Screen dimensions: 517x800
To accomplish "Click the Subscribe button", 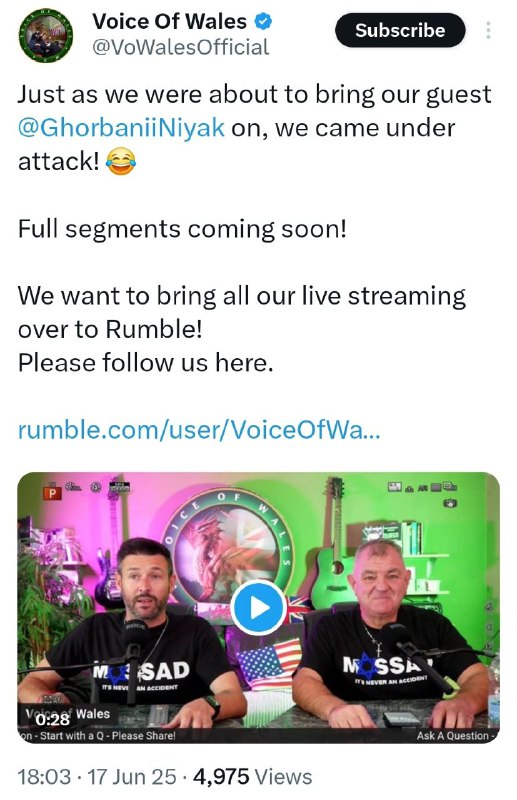I will 400,30.
